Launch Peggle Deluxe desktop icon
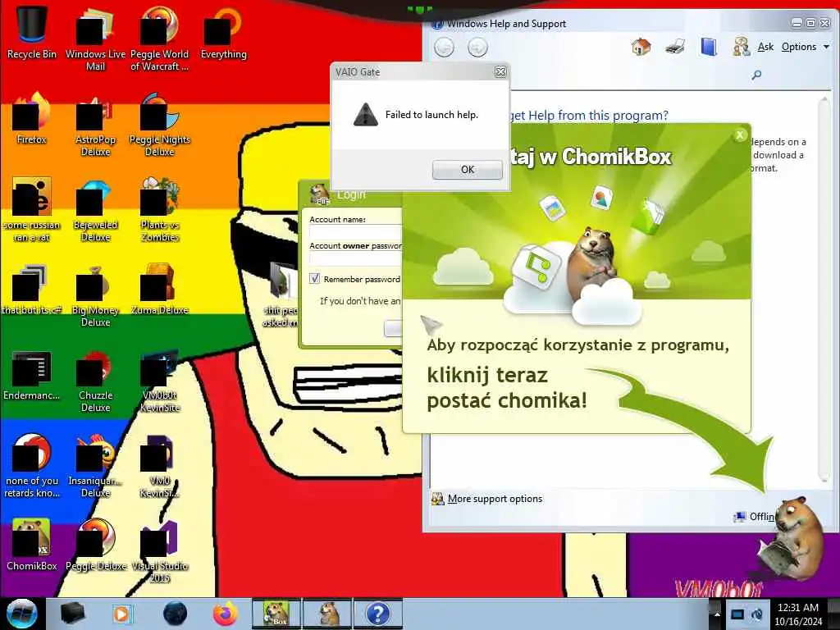Image resolution: width=840 pixels, height=630 pixels. coord(96,545)
